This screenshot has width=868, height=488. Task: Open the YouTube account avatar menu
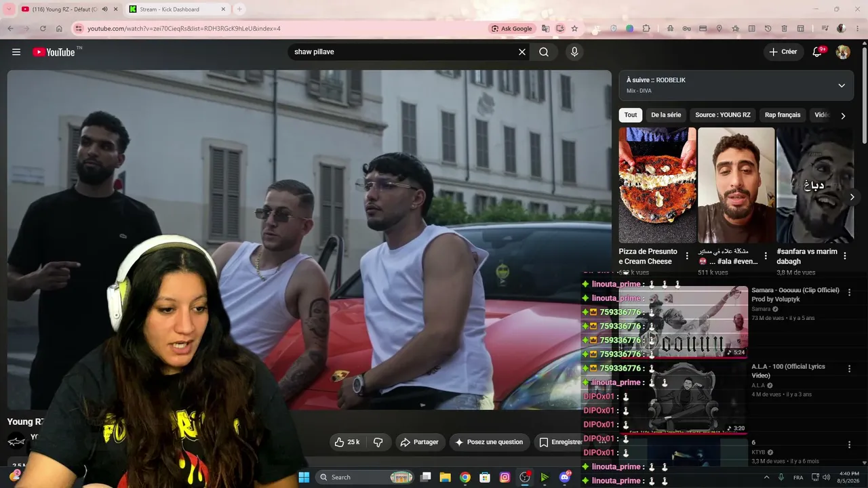click(x=843, y=52)
